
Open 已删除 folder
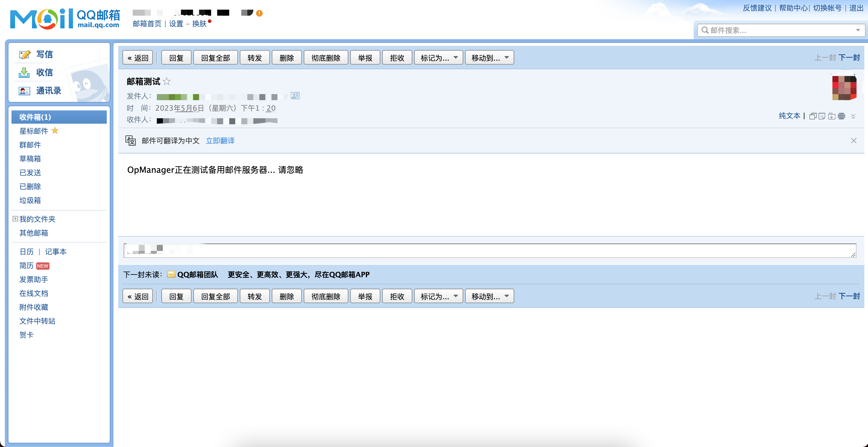click(30, 186)
